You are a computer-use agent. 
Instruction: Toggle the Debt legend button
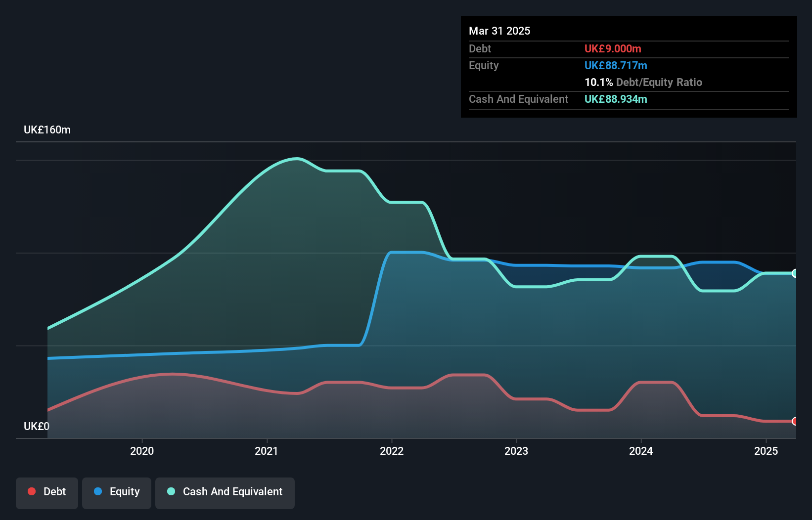pos(47,493)
